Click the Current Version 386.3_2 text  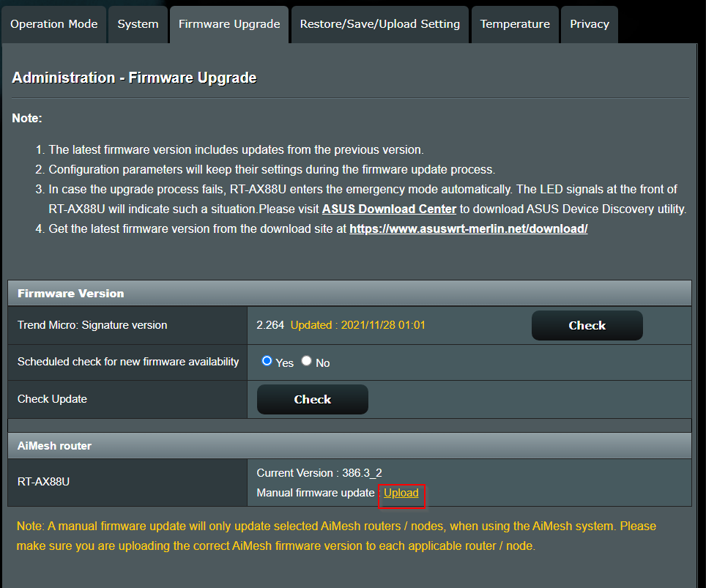coord(319,473)
